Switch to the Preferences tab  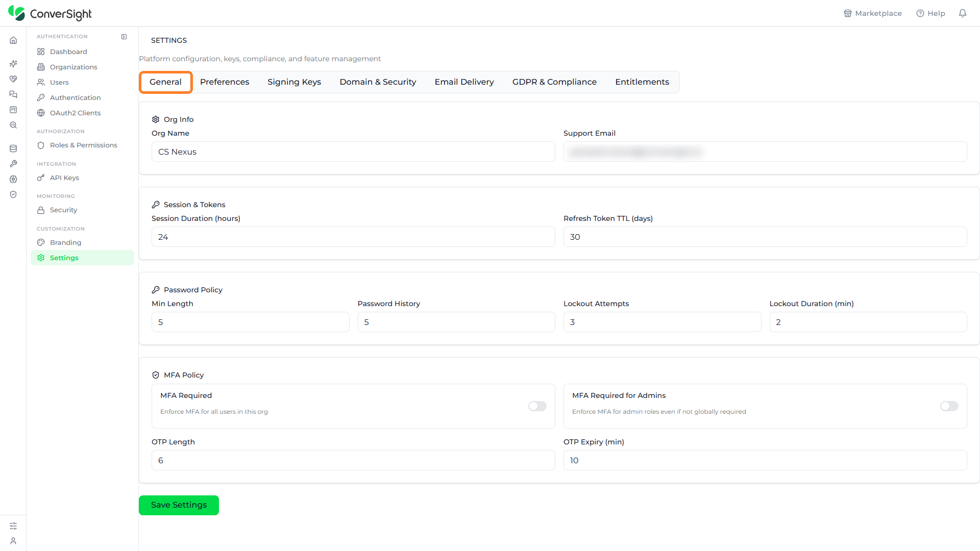point(225,82)
